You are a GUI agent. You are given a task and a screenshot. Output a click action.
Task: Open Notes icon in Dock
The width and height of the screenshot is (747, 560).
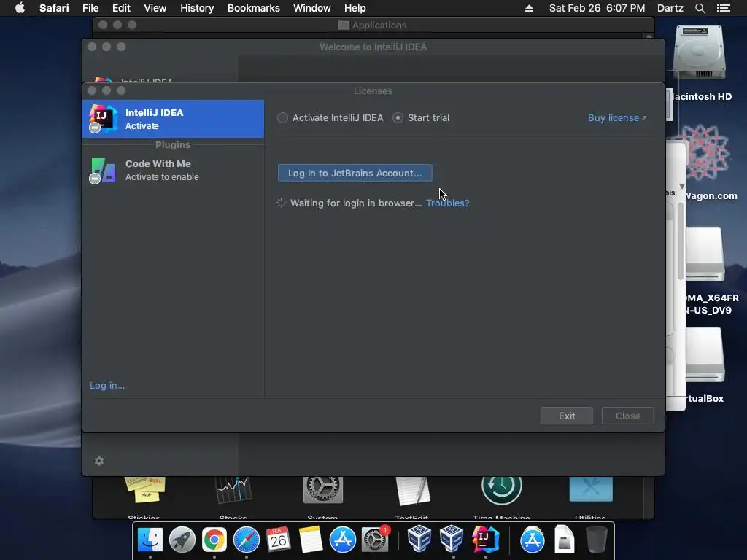tap(311, 540)
